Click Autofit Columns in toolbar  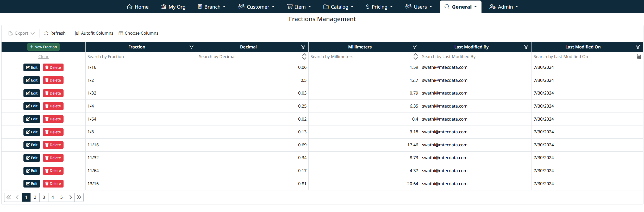click(x=94, y=33)
